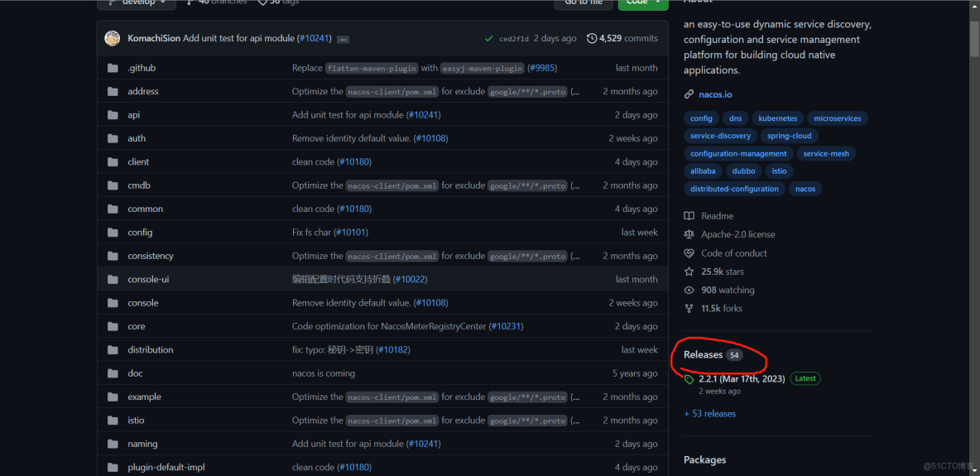View the 4,529 commits history
The height and width of the screenshot is (476, 980).
(x=622, y=38)
